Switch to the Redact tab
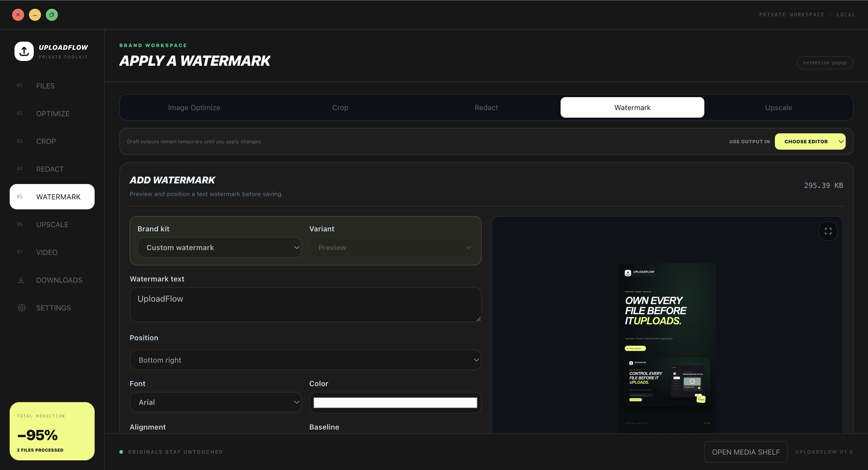 [486, 108]
